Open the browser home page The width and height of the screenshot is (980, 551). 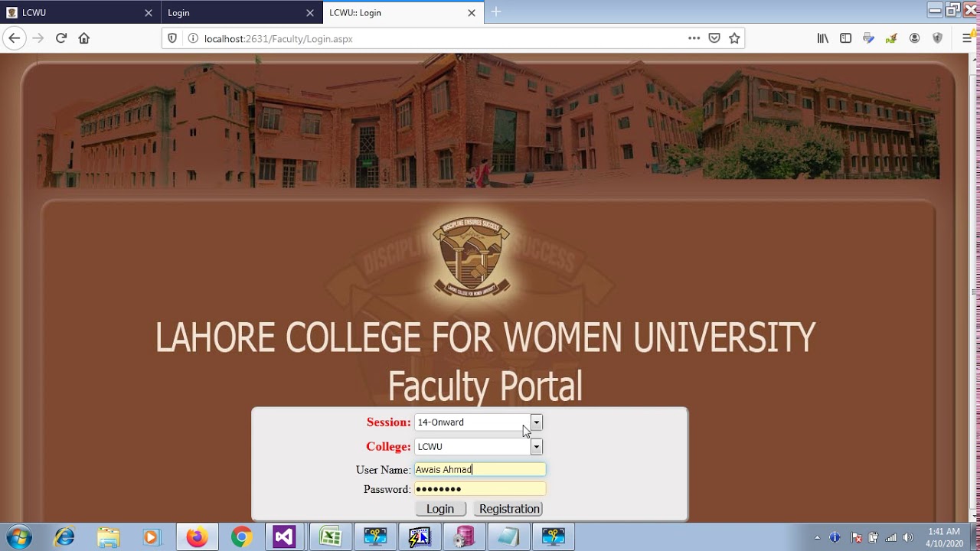click(84, 38)
